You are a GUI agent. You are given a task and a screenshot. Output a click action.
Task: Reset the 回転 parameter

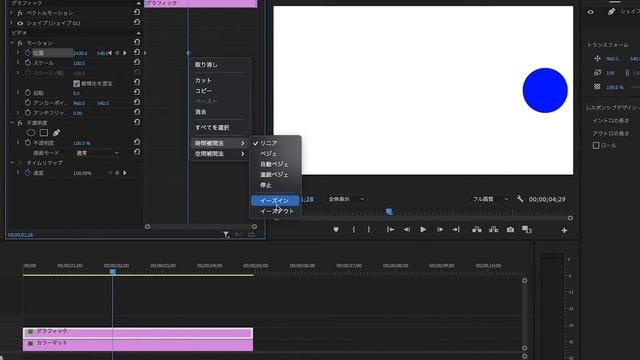tap(137, 93)
